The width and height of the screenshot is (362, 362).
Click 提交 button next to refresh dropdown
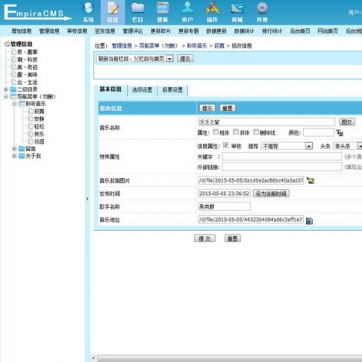(185, 59)
